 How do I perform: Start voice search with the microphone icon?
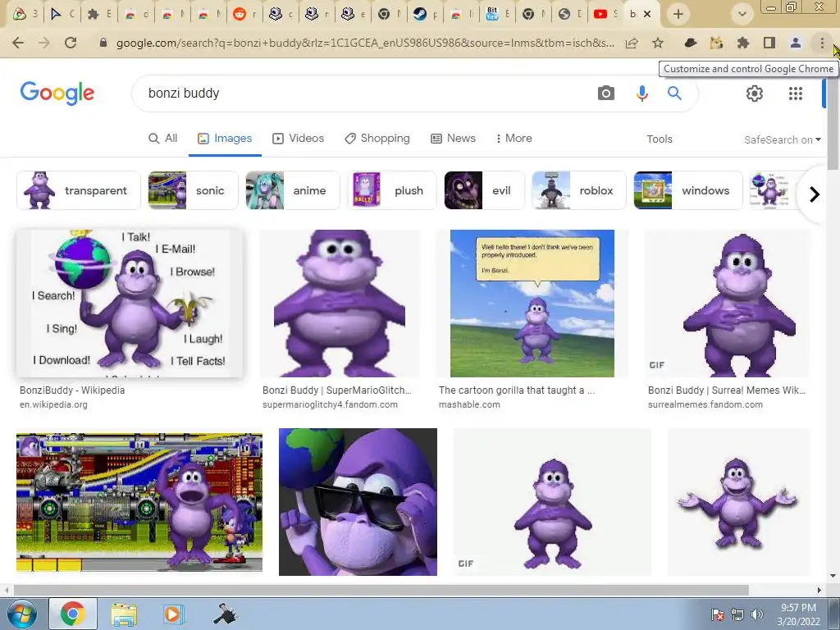point(641,94)
